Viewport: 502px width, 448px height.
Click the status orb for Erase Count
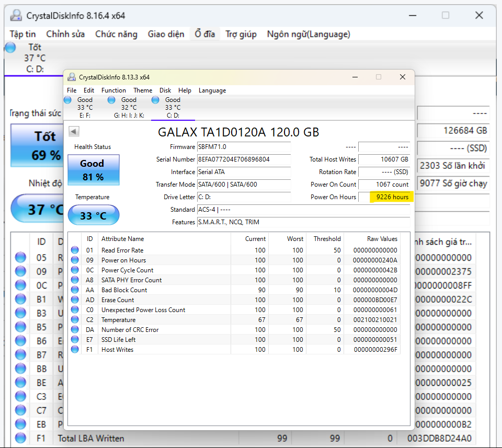[x=75, y=300]
